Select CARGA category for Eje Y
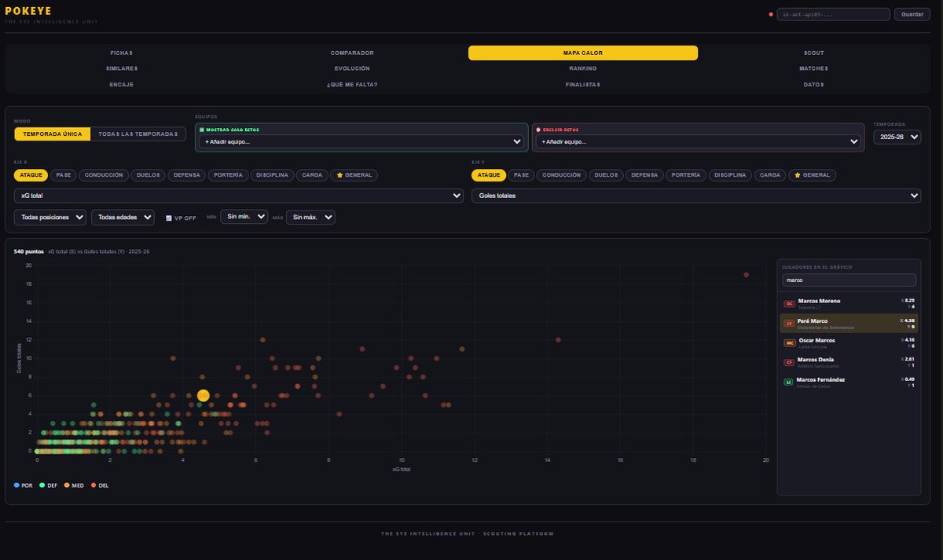Viewport: 943px width, 560px height. (769, 175)
